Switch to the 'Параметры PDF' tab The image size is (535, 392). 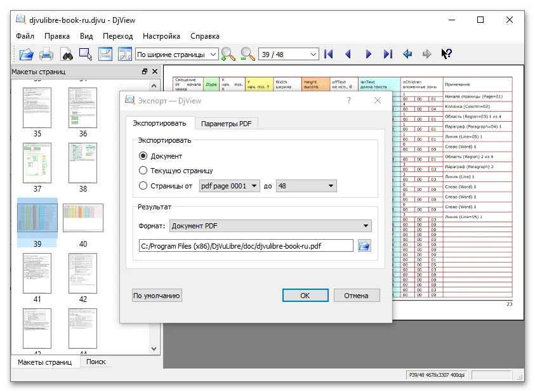pos(227,123)
